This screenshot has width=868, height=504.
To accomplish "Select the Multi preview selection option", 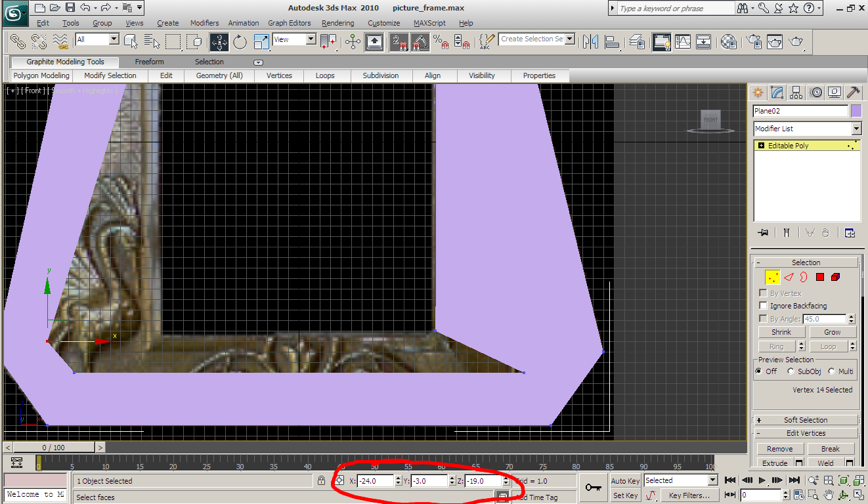I will click(x=831, y=371).
